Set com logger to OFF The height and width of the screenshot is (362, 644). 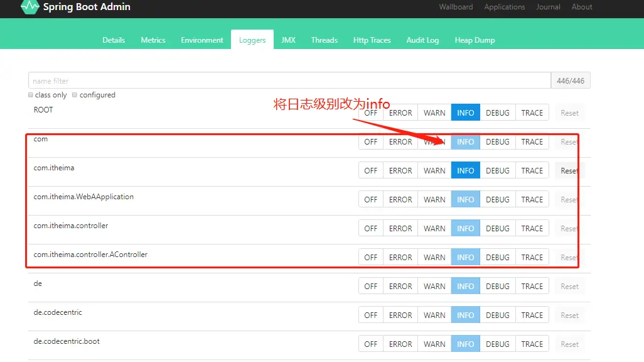coord(370,141)
